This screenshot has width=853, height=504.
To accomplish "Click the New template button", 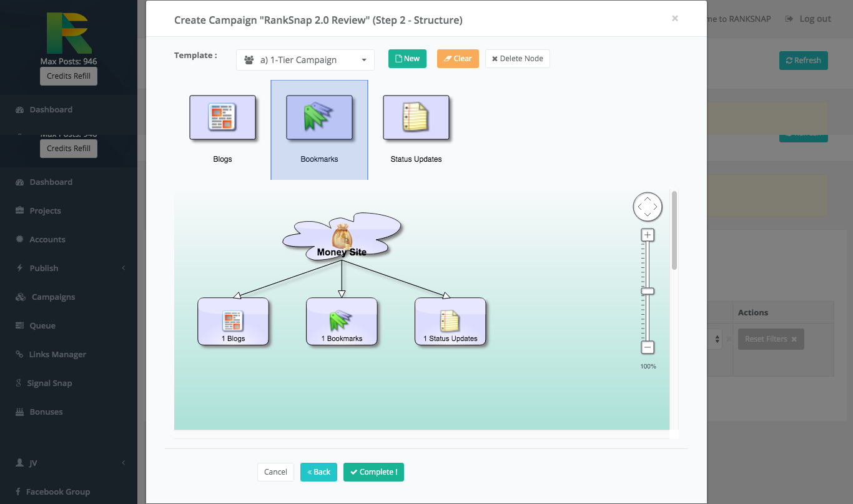I will tap(407, 59).
